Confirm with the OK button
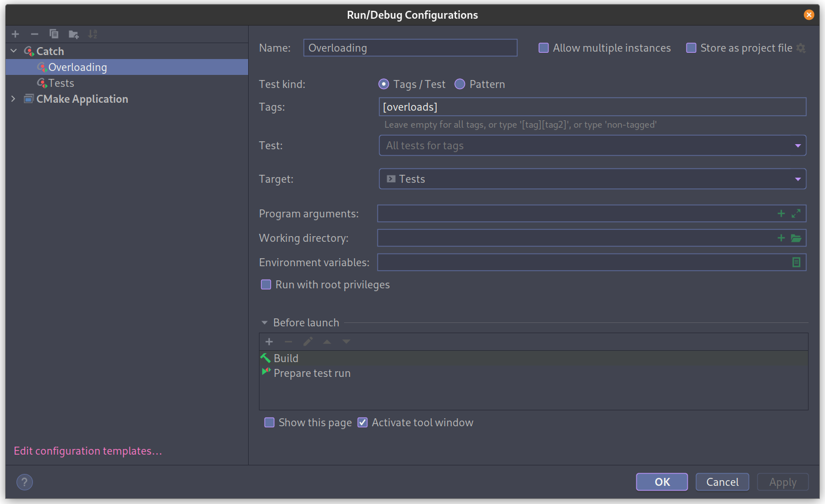Image resolution: width=825 pixels, height=504 pixels. [x=662, y=482]
